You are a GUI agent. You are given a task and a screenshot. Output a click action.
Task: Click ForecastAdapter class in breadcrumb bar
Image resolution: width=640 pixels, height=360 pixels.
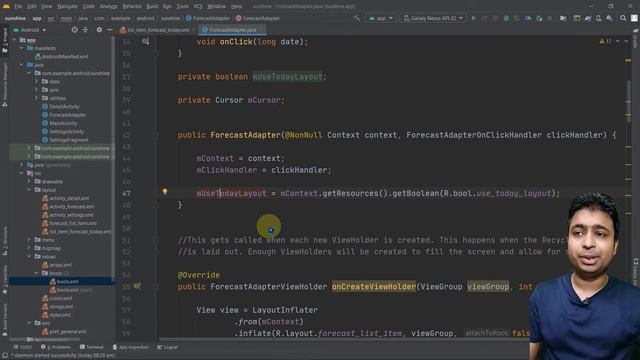pos(208,18)
